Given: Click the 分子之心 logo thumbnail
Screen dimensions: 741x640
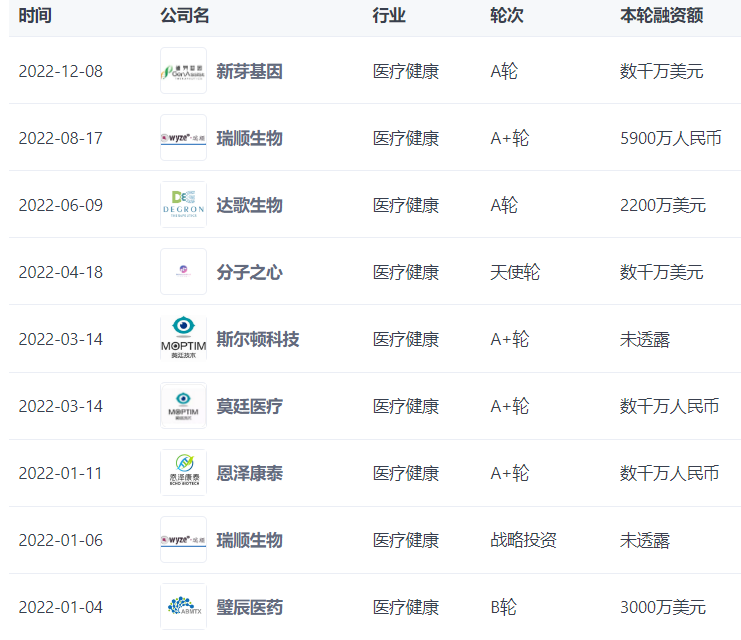Looking at the screenshot, I should tap(183, 272).
